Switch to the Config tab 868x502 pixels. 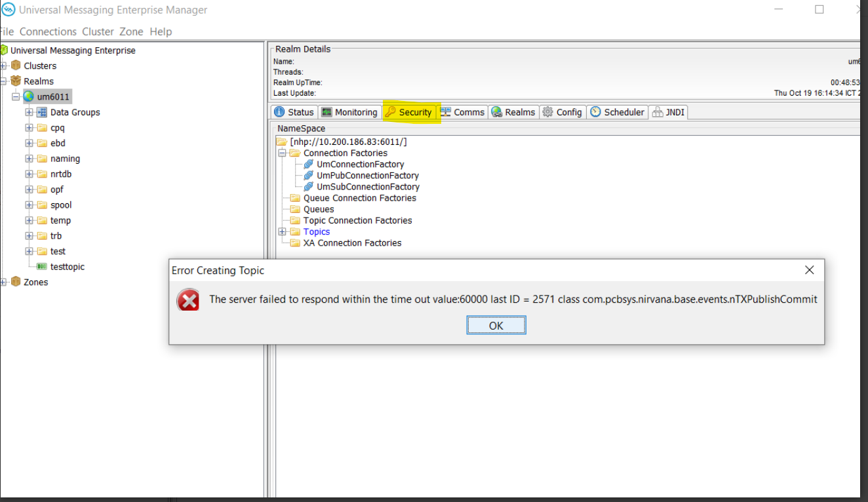[562, 112]
